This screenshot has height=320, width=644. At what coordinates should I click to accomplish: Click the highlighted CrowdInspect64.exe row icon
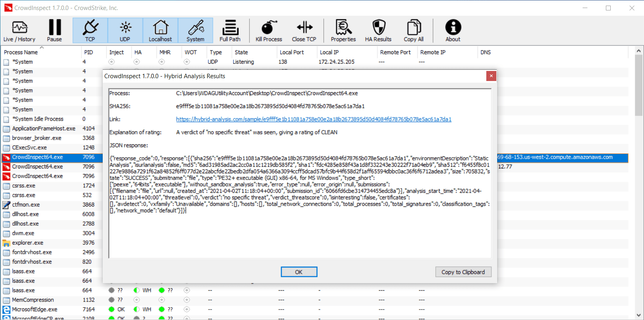tap(6, 157)
